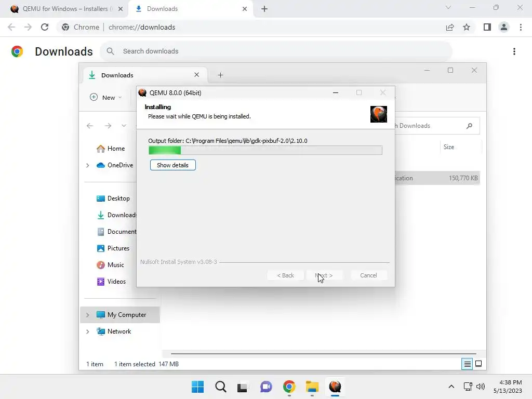Click File Explorer horizontal scrollbar

click(323, 353)
